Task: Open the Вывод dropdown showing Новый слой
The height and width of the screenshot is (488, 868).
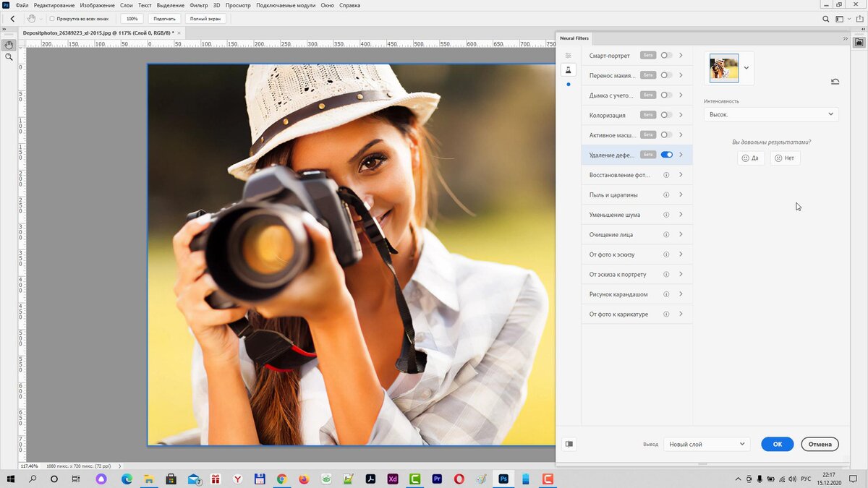Action: point(706,444)
